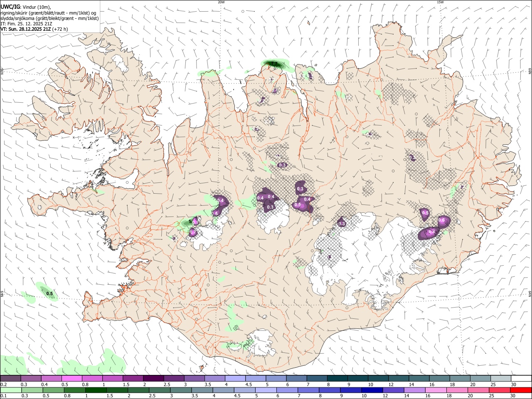Pick the deep blue 10 rain scale swatch

372,390
